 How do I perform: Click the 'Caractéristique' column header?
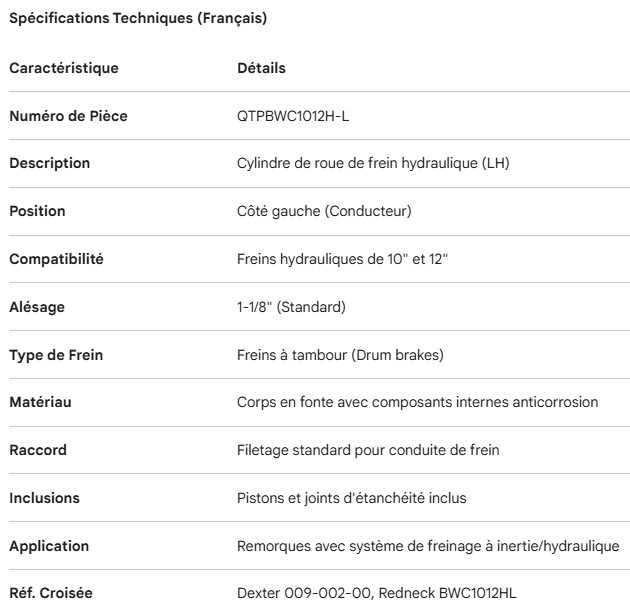64,69
